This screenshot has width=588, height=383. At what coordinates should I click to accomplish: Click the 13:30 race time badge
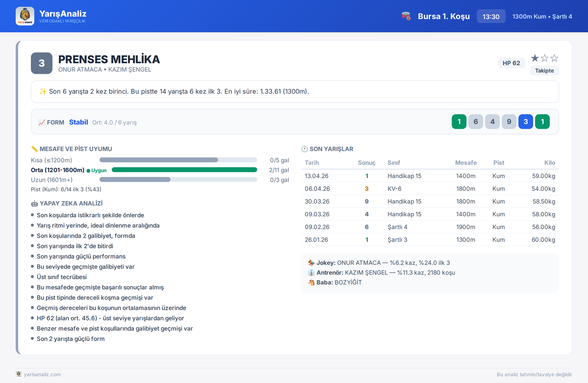coord(491,17)
